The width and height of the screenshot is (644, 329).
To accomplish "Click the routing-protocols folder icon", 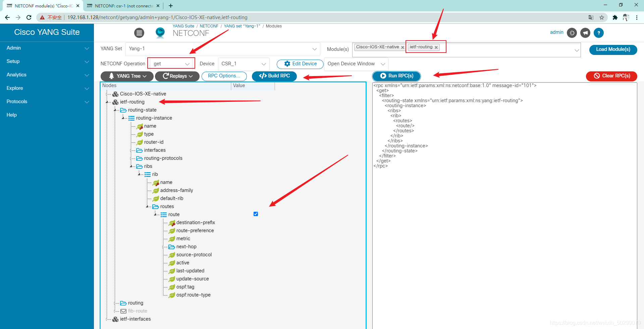I will [x=140, y=158].
